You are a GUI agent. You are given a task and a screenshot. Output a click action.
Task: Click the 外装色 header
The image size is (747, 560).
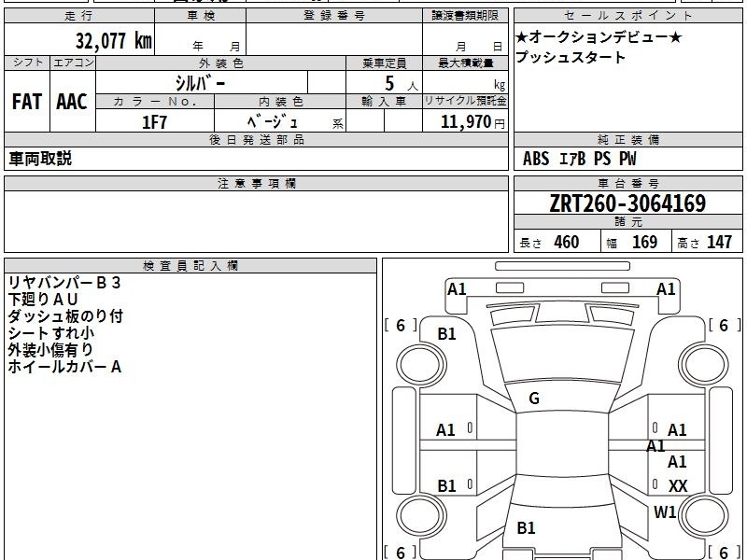[221, 63]
